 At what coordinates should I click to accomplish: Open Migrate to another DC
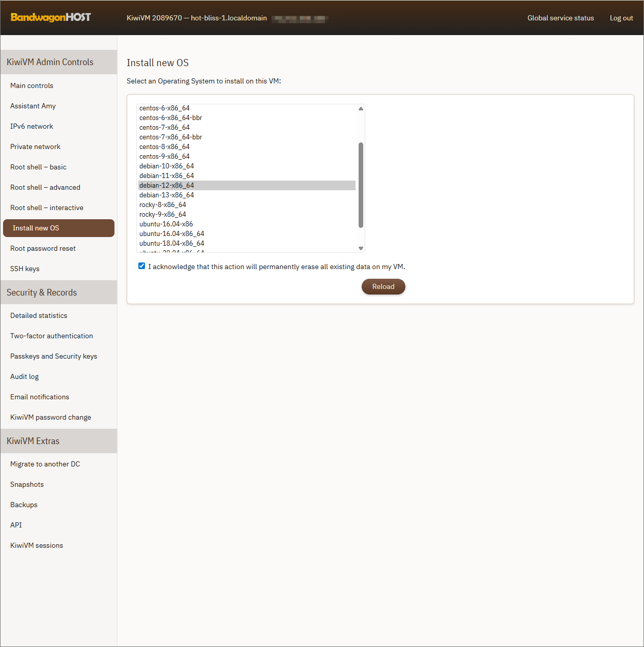[x=45, y=464]
